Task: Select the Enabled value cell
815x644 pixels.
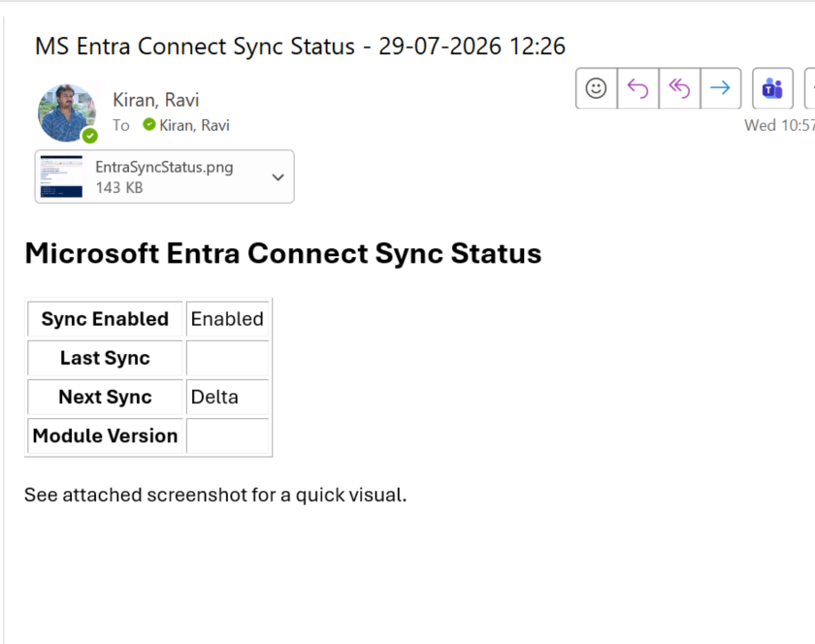Action: pos(227,319)
